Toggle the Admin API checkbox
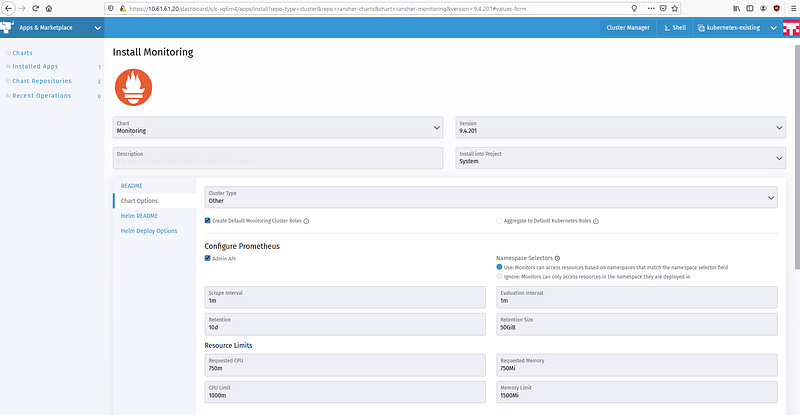The width and height of the screenshot is (800, 415). click(x=208, y=258)
